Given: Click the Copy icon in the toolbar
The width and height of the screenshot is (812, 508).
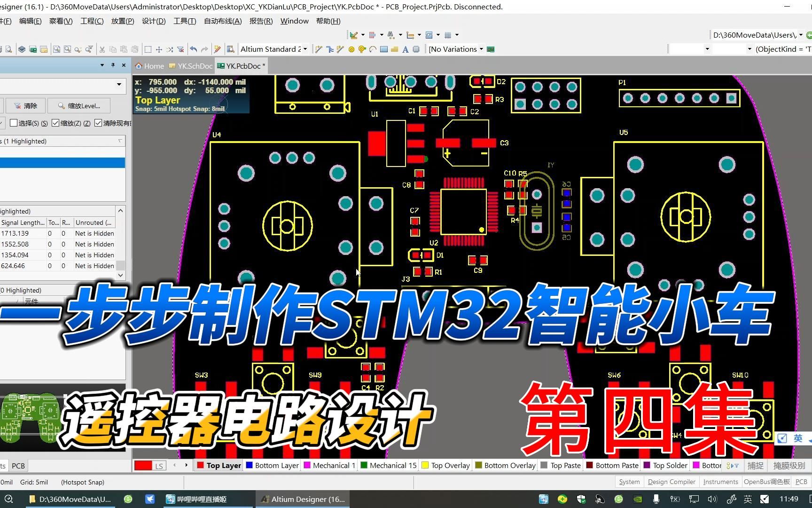Looking at the screenshot, I should coord(113,49).
